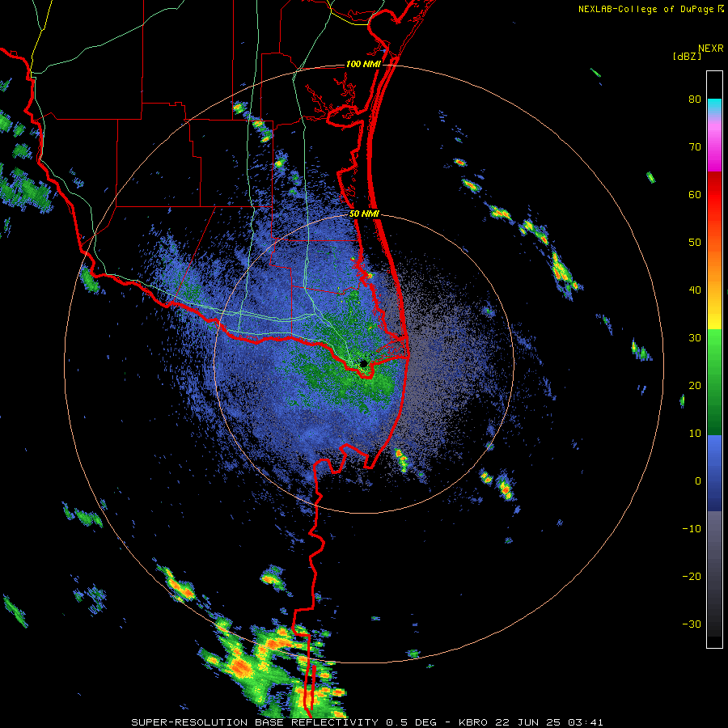The width and height of the screenshot is (728, 728).
Task: Select the 20 value on the dBZ scale
Action: pyautogui.click(x=695, y=386)
